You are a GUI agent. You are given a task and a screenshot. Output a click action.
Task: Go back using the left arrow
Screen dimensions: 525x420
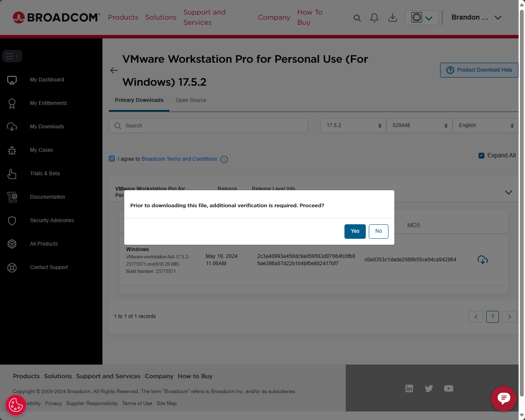tap(114, 70)
